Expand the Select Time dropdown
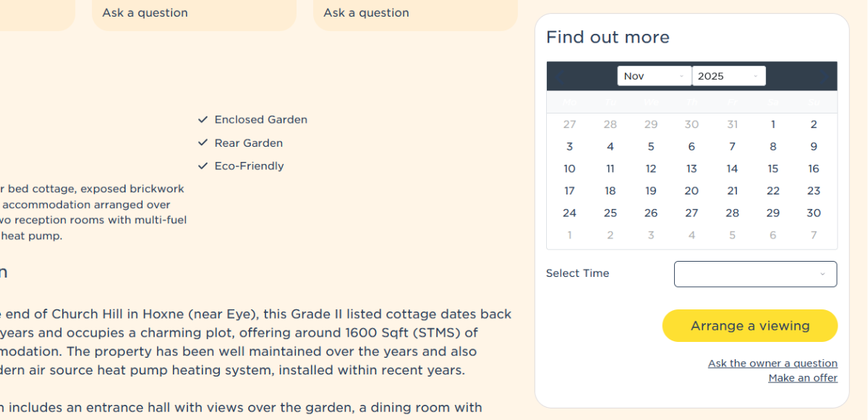The height and width of the screenshot is (420, 868). (755, 274)
